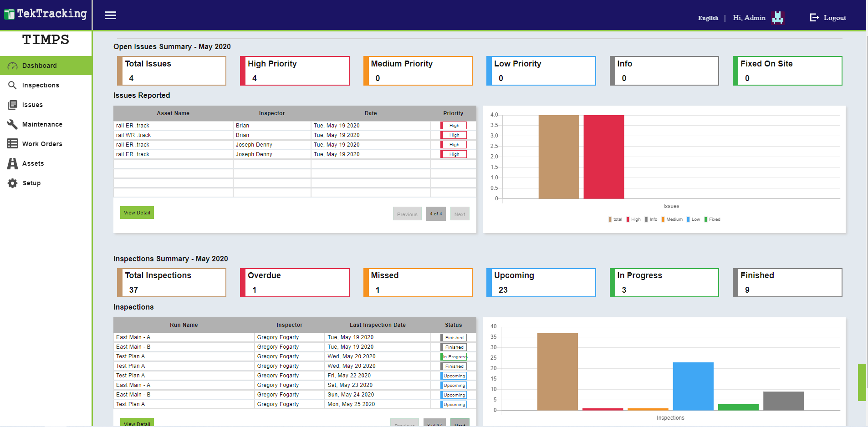This screenshot has height=427, width=868.
Task: Click Next in Issues Reported pagination
Action: 460,214
